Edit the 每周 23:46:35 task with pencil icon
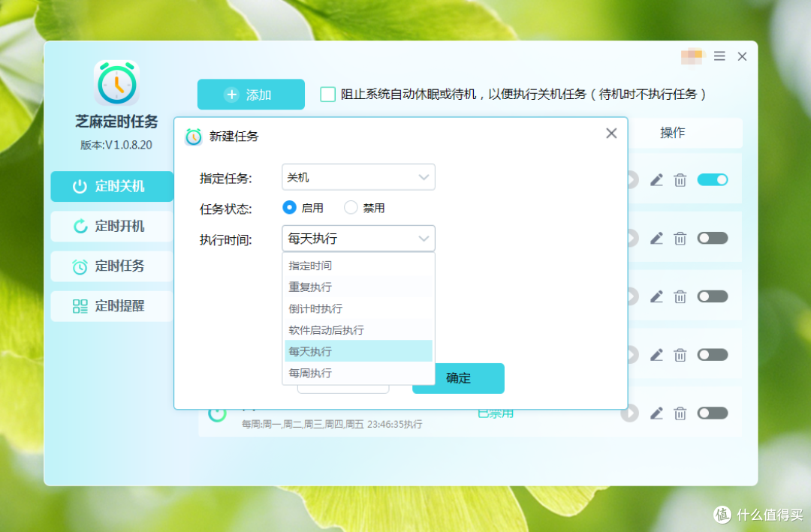The width and height of the screenshot is (811, 532). [x=656, y=413]
